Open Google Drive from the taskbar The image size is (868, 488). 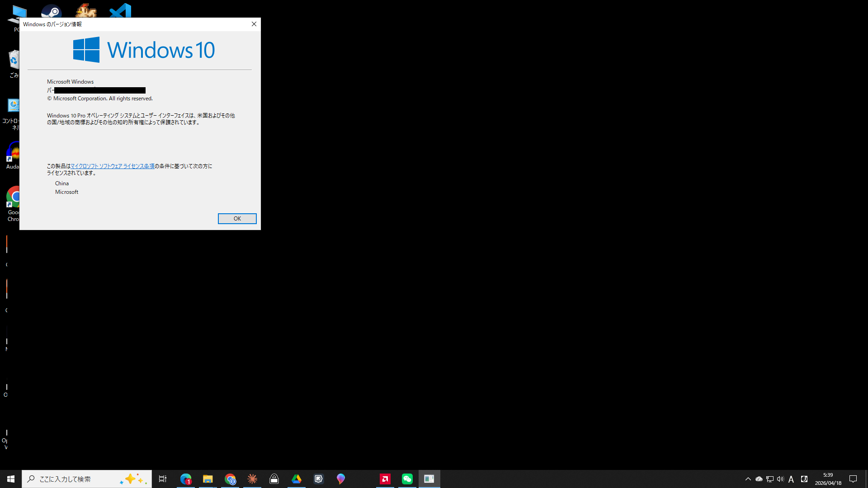click(x=297, y=479)
